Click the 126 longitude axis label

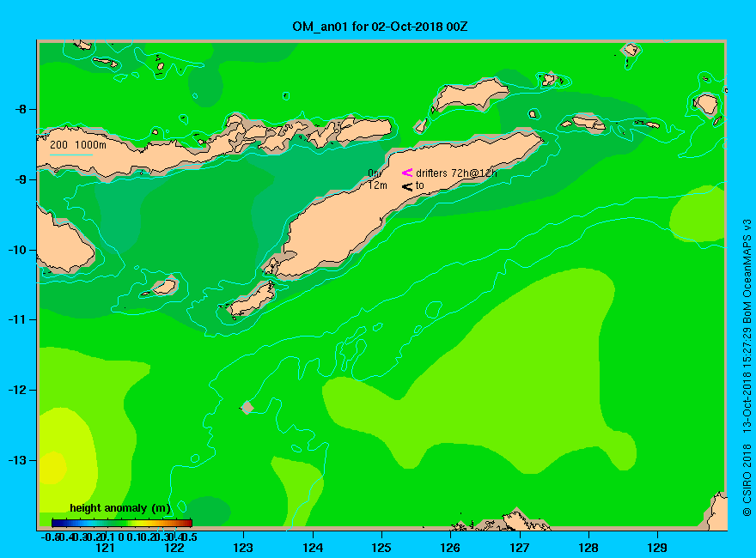451,548
